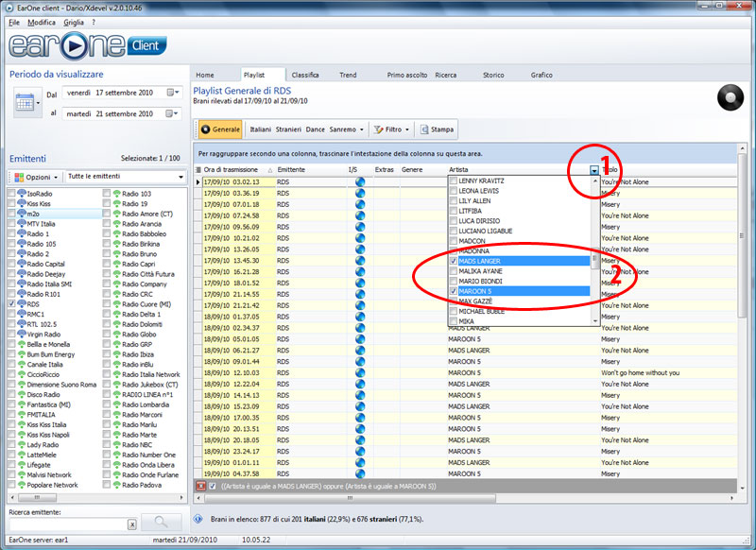Screen dimensions: 756x550
Task: Check the Radio 105 station checkbox
Action: tap(11, 244)
